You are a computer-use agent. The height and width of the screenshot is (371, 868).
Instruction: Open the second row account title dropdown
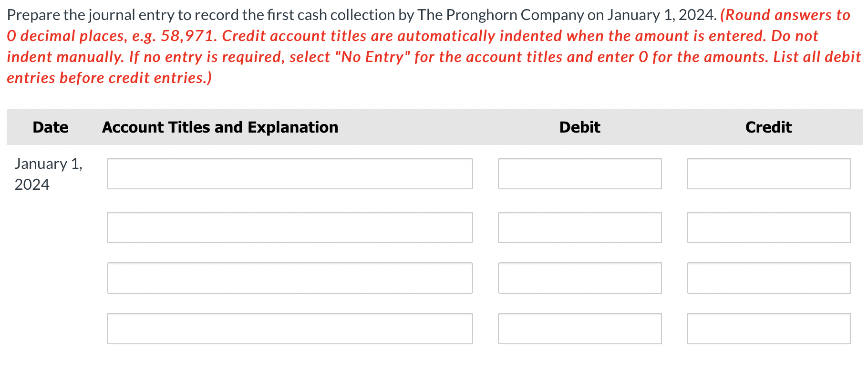tap(289, 227)
